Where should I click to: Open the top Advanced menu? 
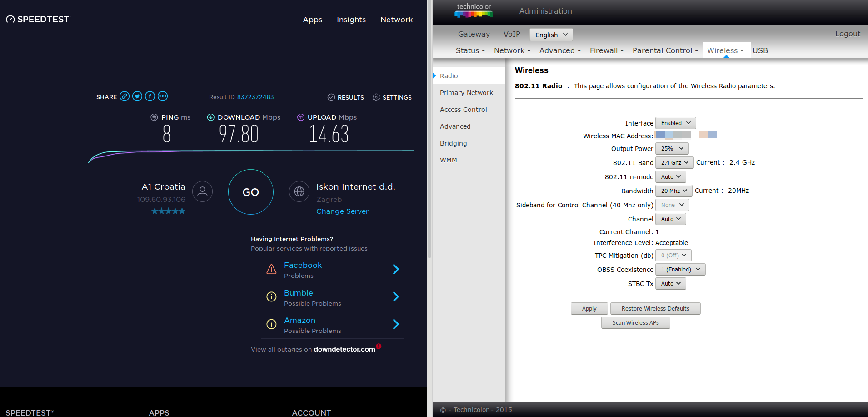[x=560, y=50]
